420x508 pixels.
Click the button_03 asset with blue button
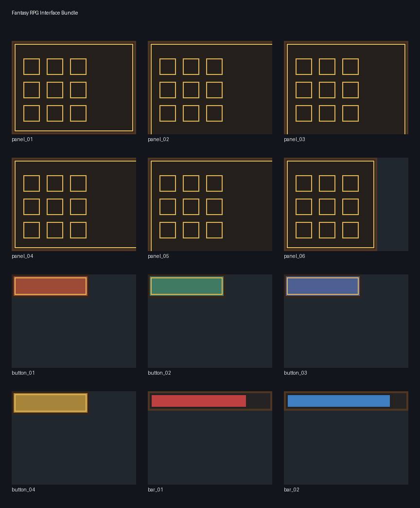[346, 321]
